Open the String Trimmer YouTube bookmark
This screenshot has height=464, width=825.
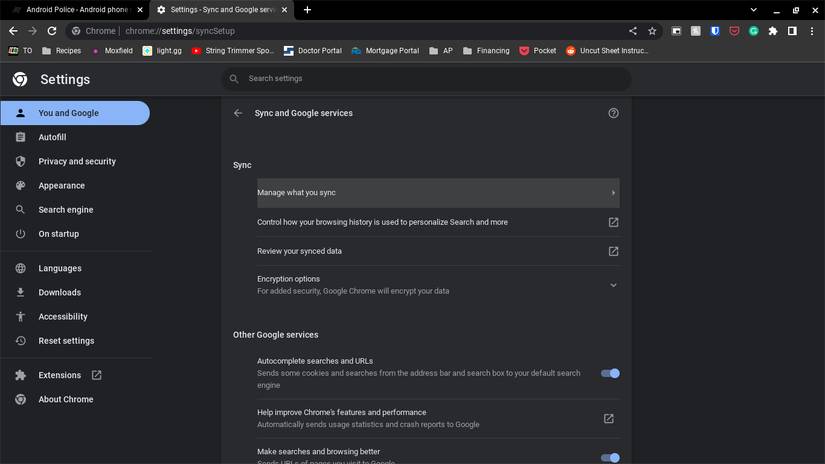233,51
